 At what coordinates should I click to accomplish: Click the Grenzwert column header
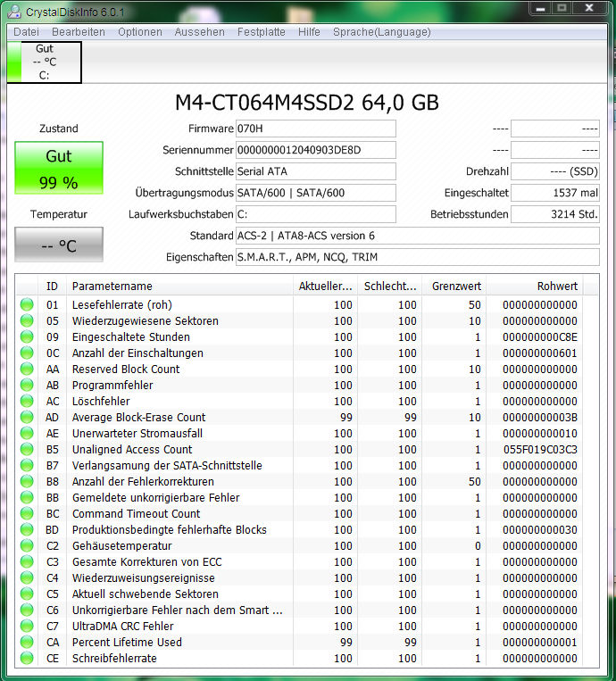454,287
